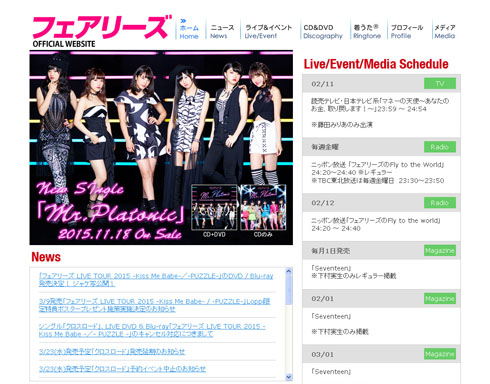
Task: Click the Magazine tag for 03/01
Action: click(440, 354)
